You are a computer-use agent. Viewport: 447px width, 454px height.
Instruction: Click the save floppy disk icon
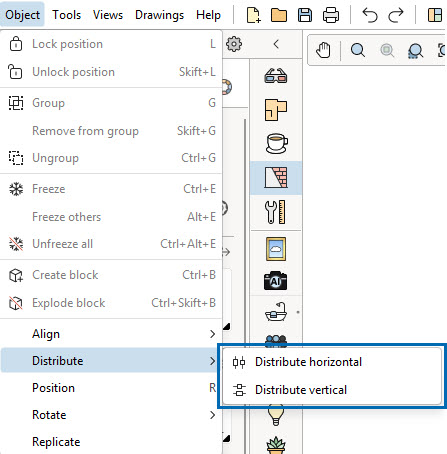pyautogui.click(x=305, y=15)
